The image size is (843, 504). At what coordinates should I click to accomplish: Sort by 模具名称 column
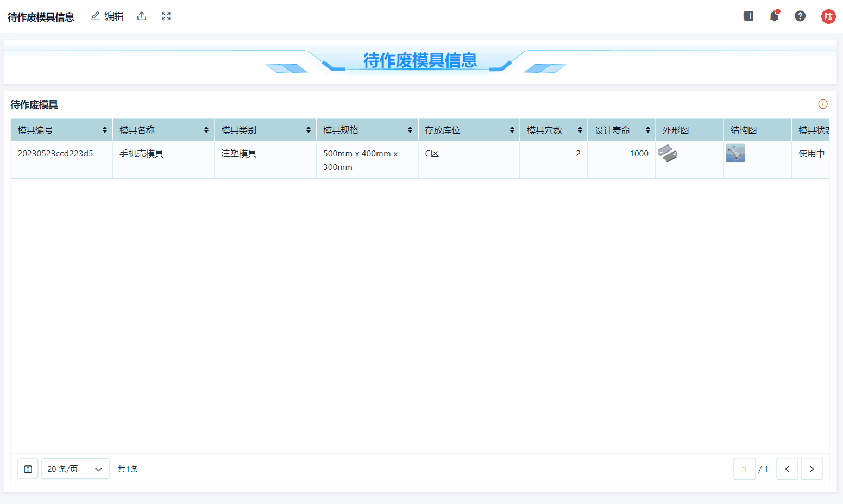[206, 130]
